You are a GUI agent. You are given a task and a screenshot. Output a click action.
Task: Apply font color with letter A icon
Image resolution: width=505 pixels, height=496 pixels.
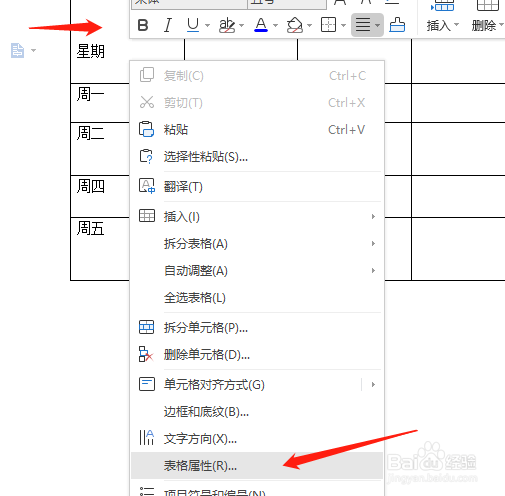point(261,25)
